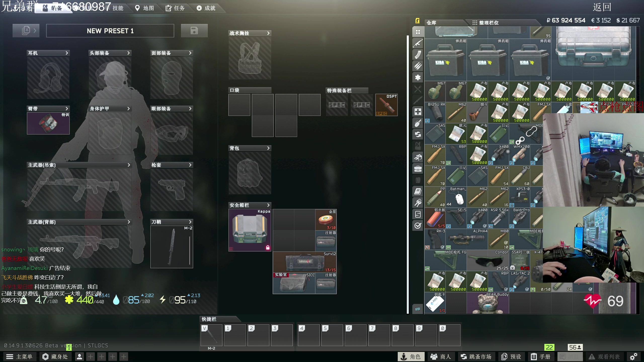Open the 主菜单 main menu

point(20,356)
